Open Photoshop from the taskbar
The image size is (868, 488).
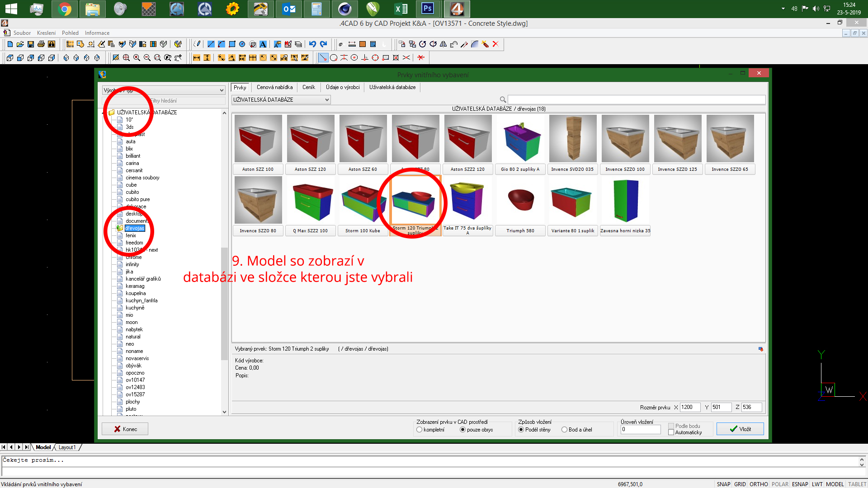tap(428, 9)
